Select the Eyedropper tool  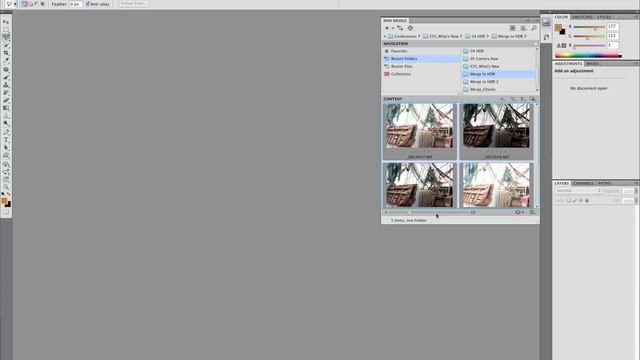coord(6,60)
